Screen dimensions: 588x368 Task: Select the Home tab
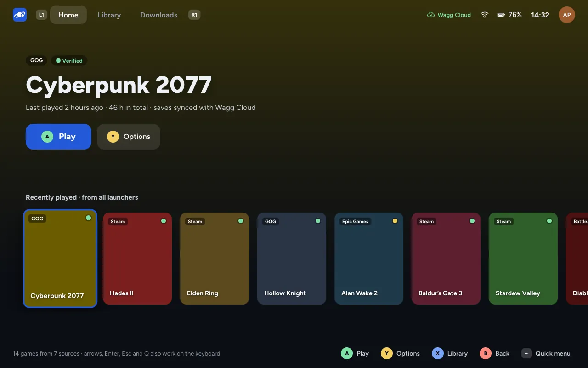[x=68, y=15]
